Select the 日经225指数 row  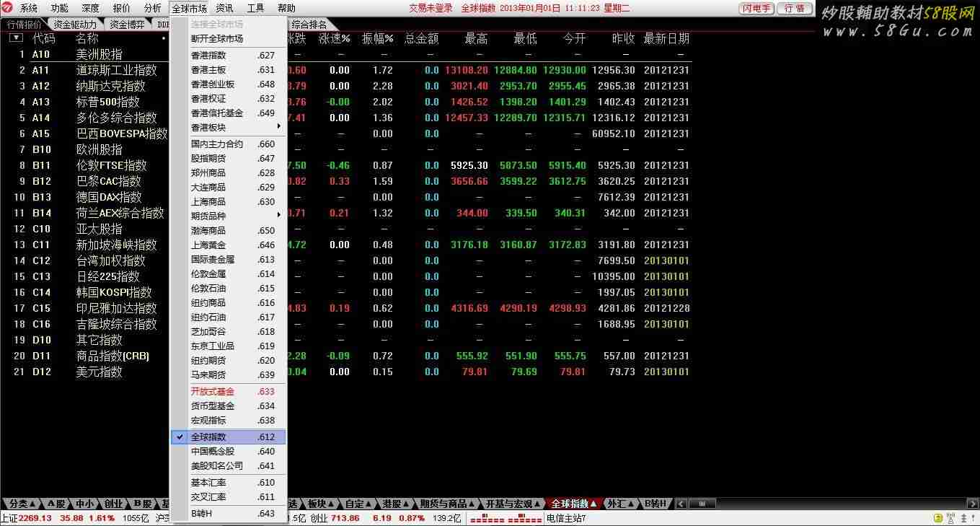click(x=346, y=276)
